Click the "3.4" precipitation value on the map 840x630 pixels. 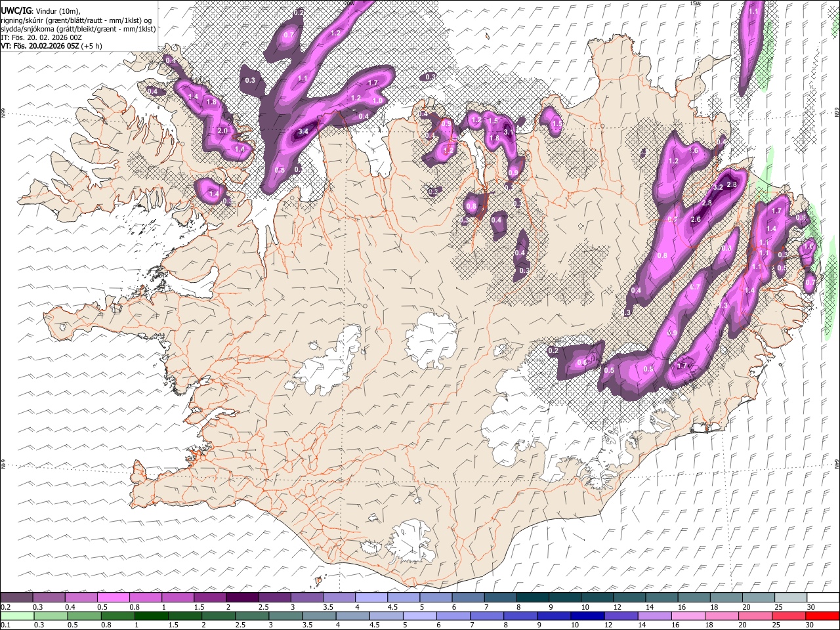tap(303, 132)
